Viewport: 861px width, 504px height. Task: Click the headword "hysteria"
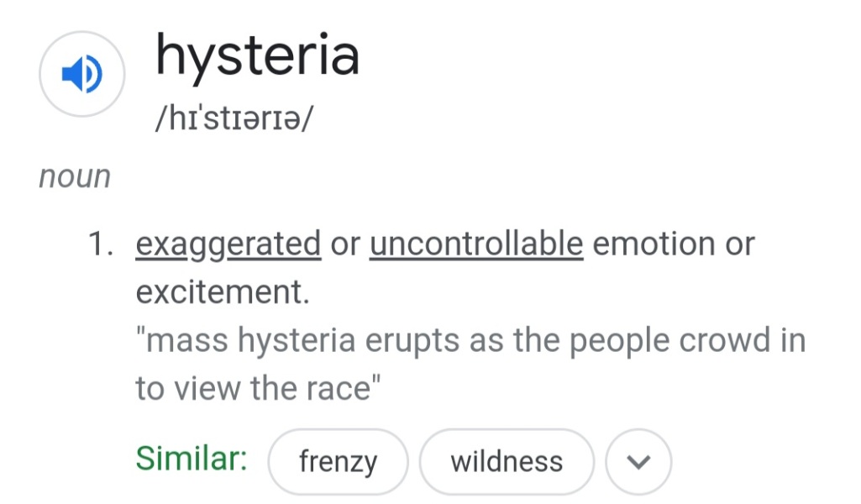(258, 56)
